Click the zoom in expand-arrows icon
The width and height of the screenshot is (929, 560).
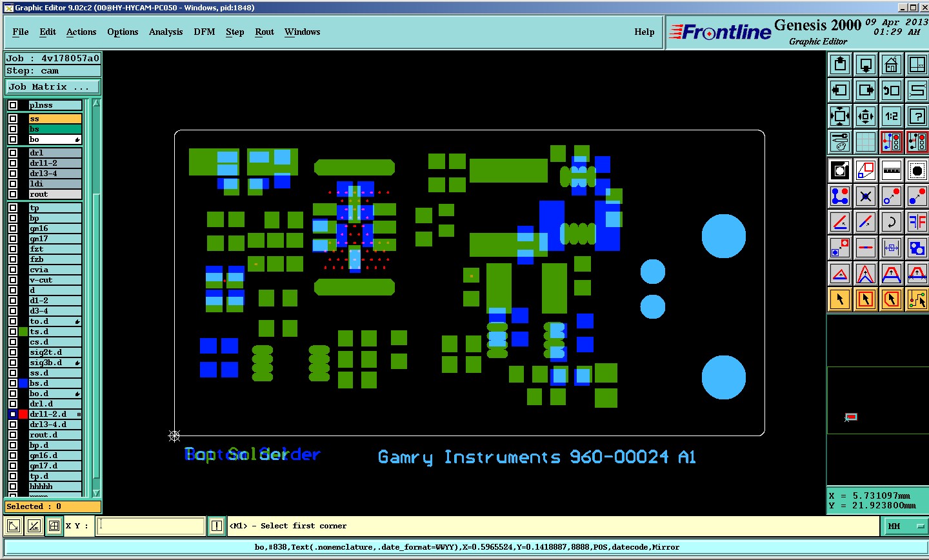(840, 116)
